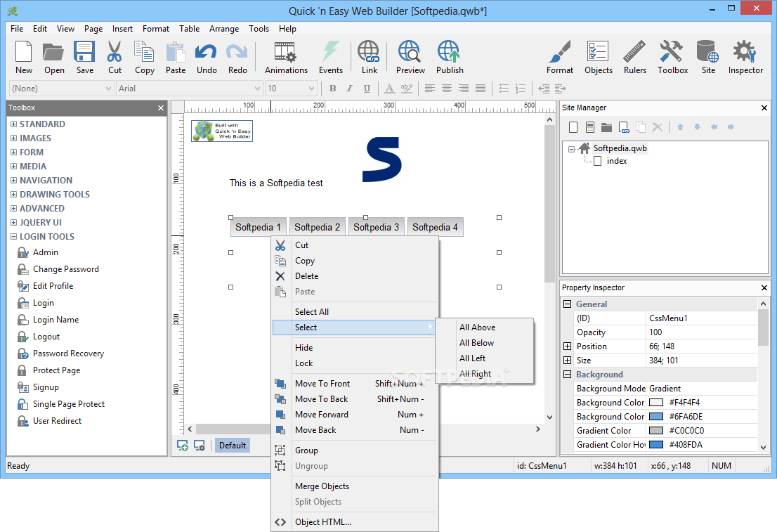The image size is (777, 532).
Task: Click Background Color #F4F4F4 swatch
Action: [x=656, y=403]
